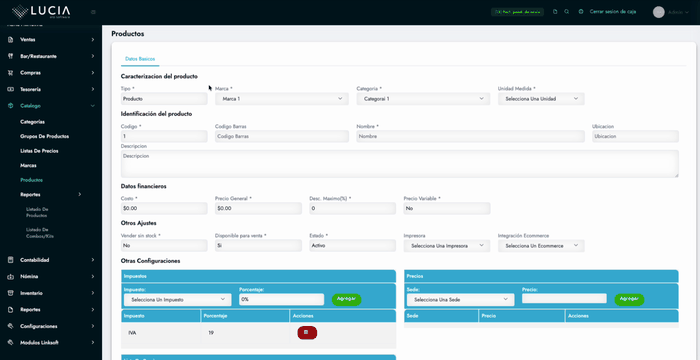
Task: Click the Configuraciones sidebar icon
Action: pos(11,326)
